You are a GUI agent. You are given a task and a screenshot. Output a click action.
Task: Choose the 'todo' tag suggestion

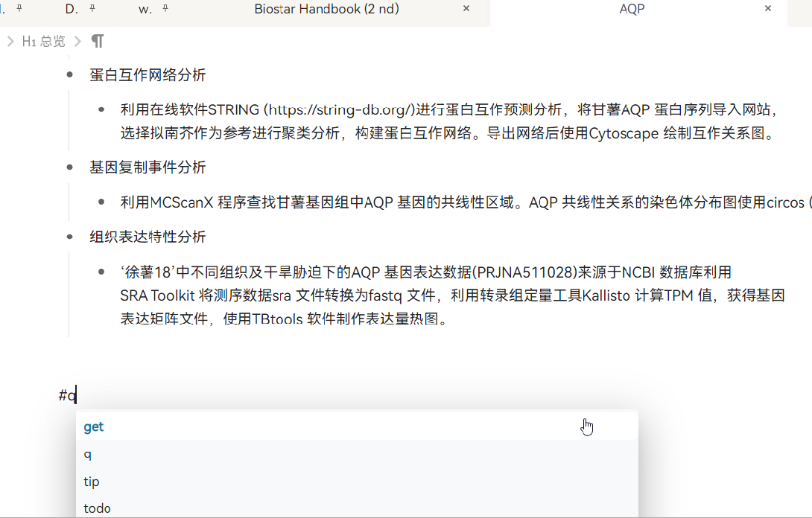point(357,508)
